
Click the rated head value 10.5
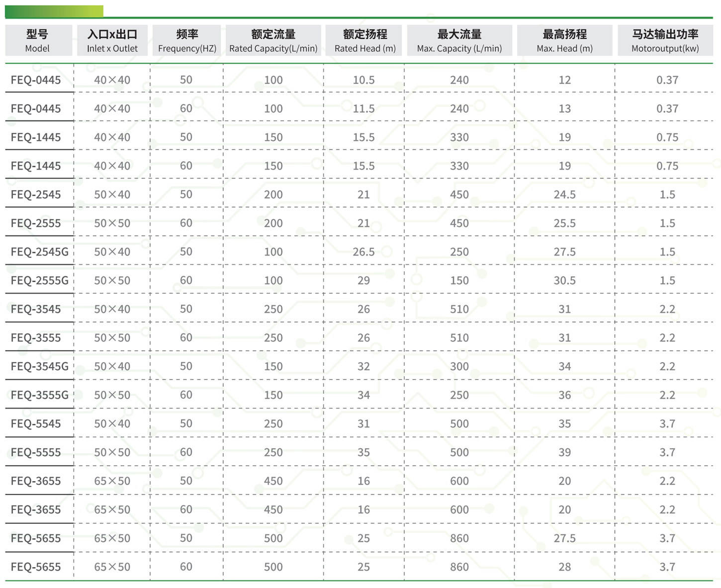(364, 80)
